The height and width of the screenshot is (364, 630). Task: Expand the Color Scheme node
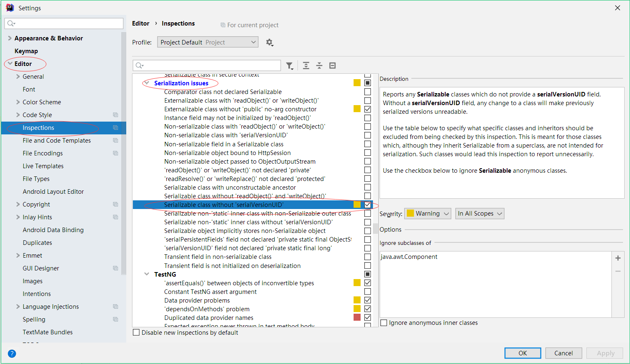pyautogui.click(x=18, y=102)
